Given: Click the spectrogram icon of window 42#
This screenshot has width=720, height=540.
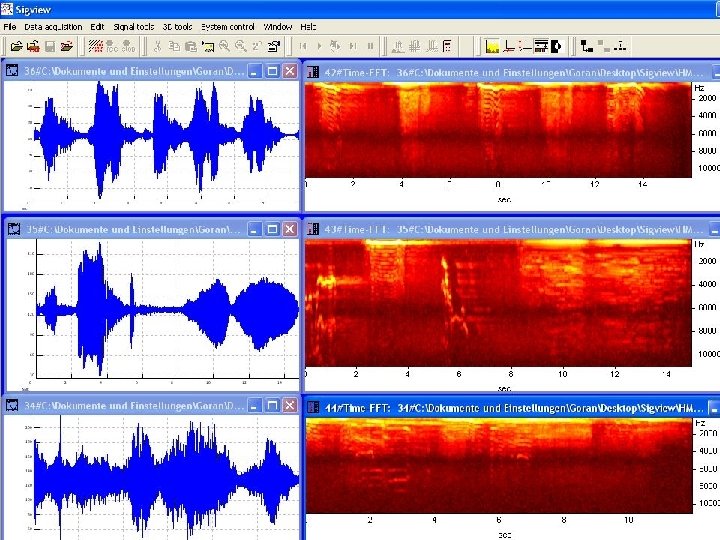Looking at the screenshot, I should pos(313,72).
